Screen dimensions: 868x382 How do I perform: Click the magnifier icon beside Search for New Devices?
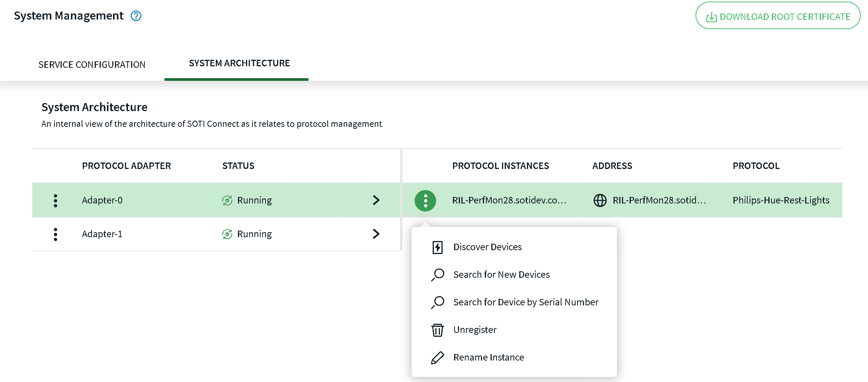[438, 275]
